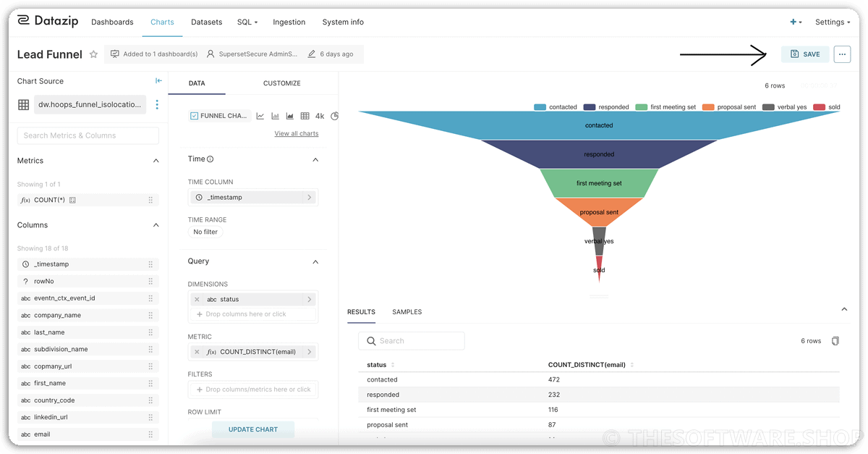
Task: Click drag handle of the _timestamp column
Action: coord(150,264)
